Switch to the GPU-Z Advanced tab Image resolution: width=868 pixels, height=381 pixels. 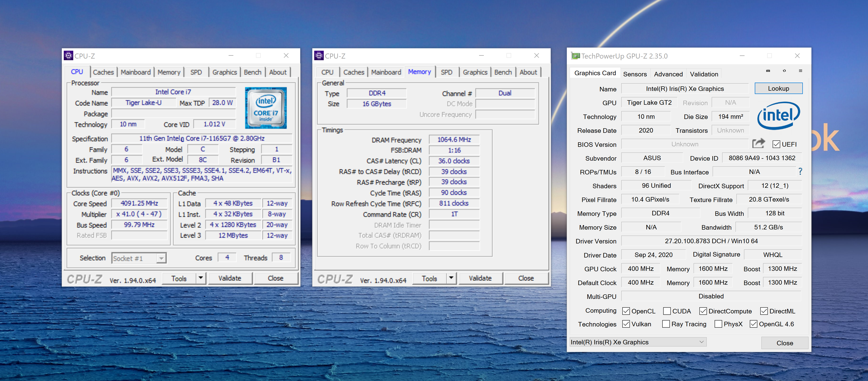click(x=668, y=74)
